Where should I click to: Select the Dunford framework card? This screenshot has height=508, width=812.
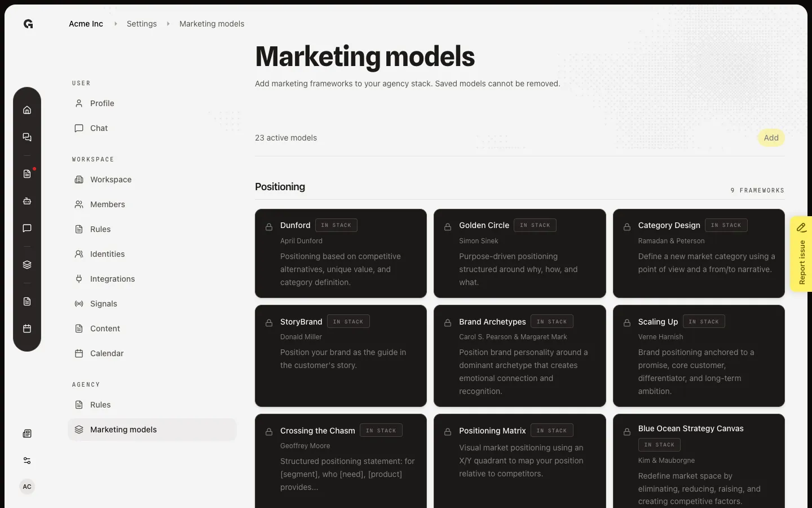(341, 253)
